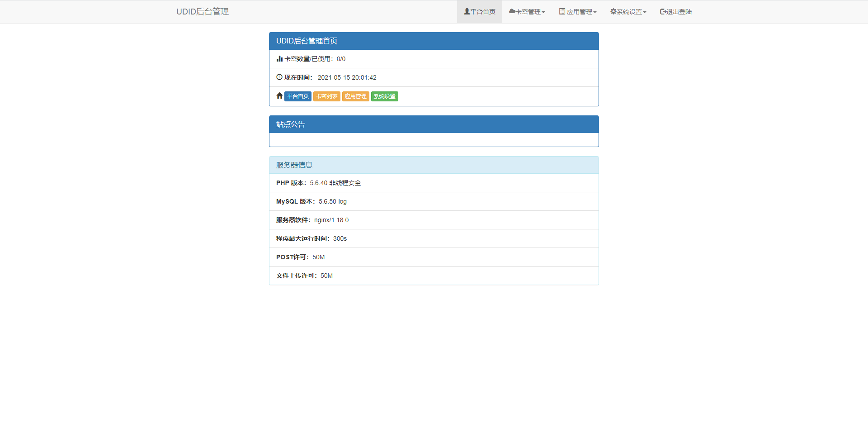The image size is (868, 424).
Task: Select MySQL 版本 value 5.6.50-log
Action: click(333, 201)
